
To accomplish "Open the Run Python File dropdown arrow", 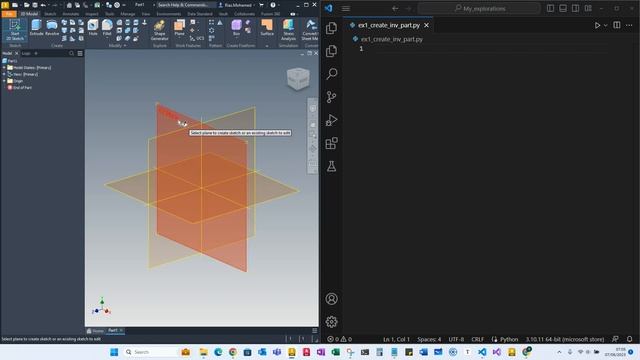I will click(606, 25).
